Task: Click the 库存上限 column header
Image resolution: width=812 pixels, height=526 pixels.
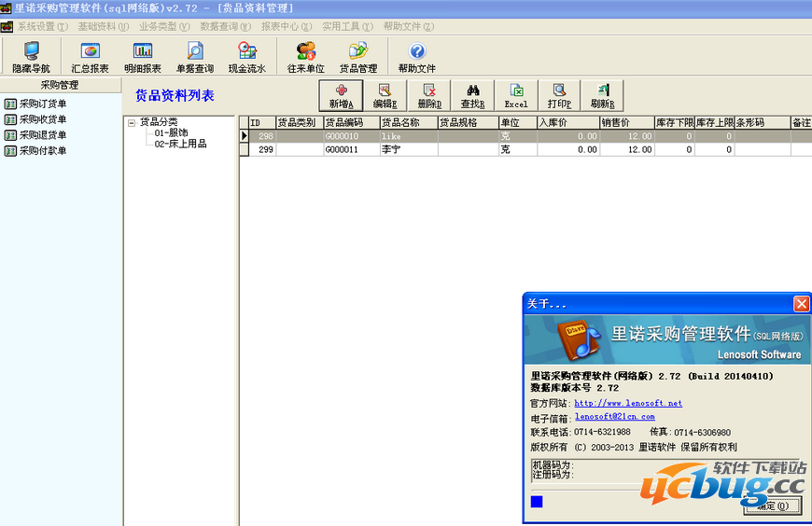Action: [714, 123]
